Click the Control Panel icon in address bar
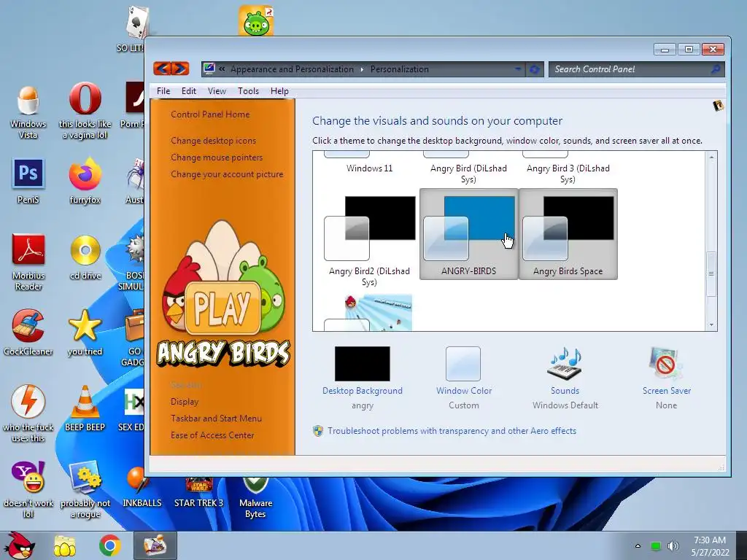Viewport: 747px width, 560px height. pyautogui.click(x=209, y=69)
